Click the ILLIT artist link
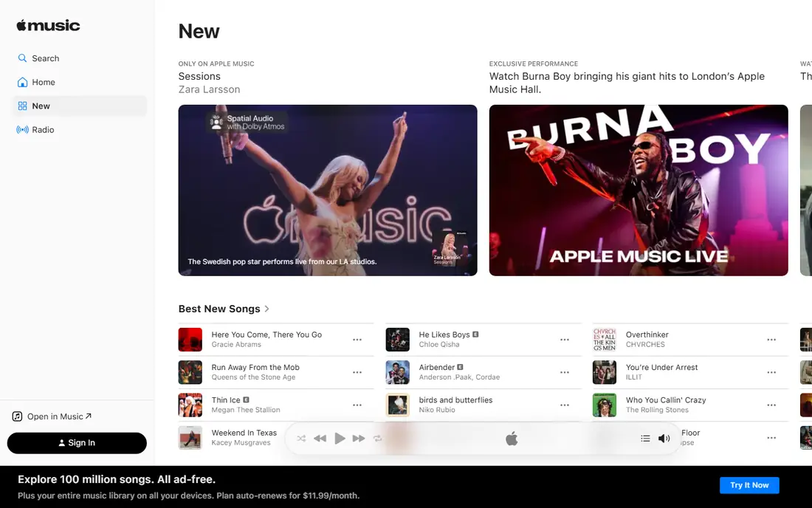 pyautogui.click(x=634, y=377)
